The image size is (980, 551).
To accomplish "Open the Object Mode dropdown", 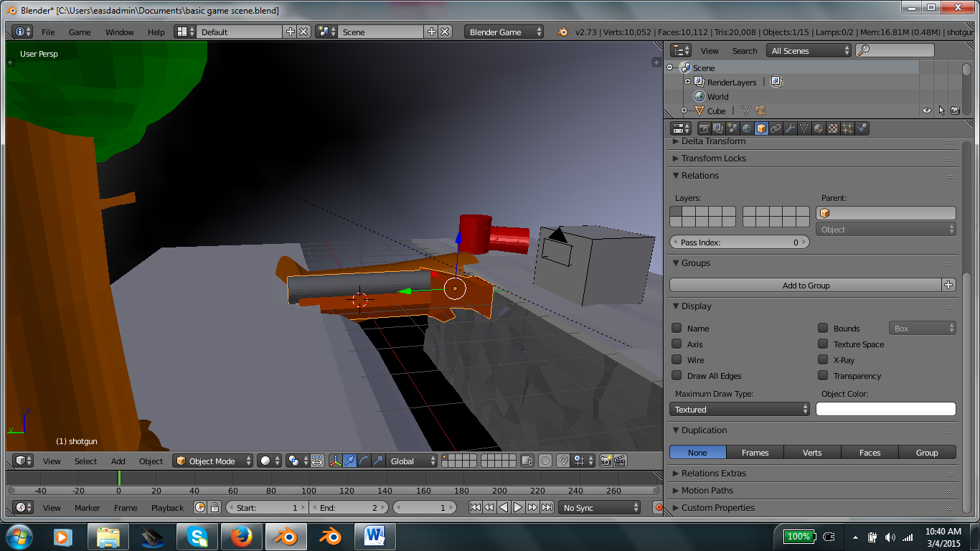I will [x=214, y=461].
